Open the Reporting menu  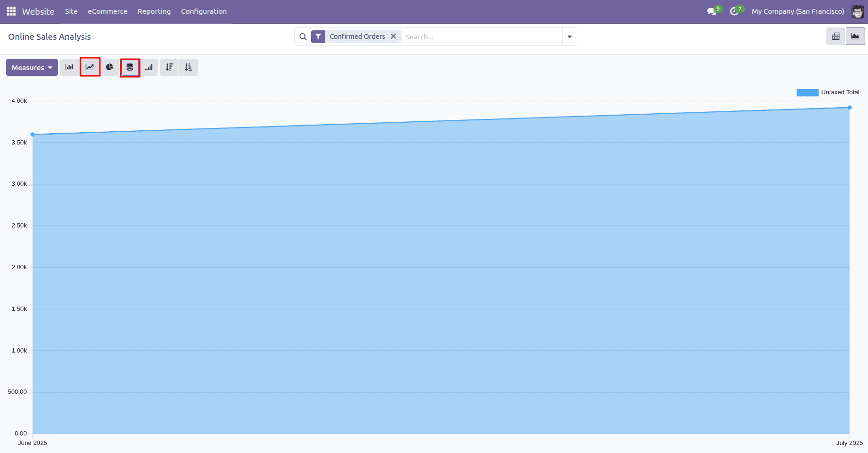154,11
